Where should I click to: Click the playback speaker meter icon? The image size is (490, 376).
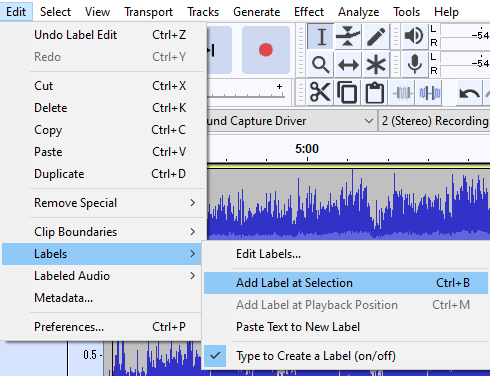tap(414, 36)
